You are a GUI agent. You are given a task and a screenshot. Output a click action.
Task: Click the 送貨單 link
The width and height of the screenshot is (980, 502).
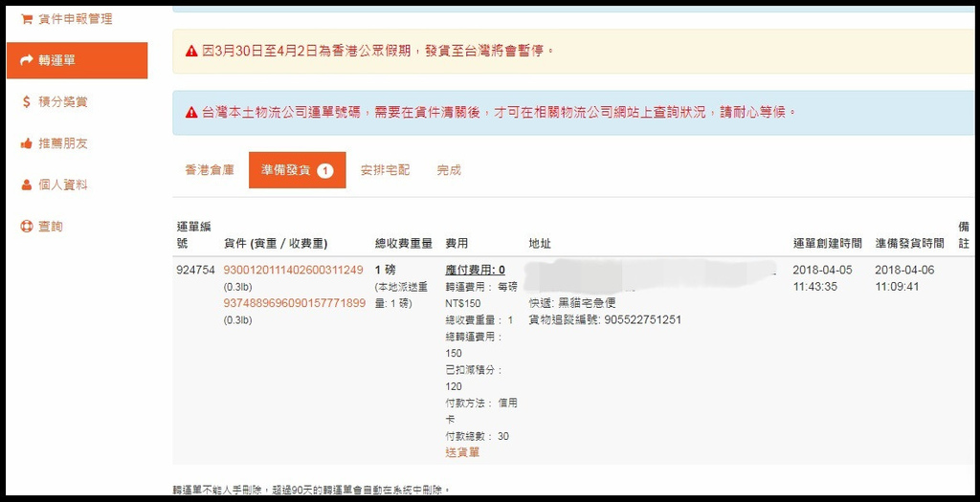pos(462,451)
